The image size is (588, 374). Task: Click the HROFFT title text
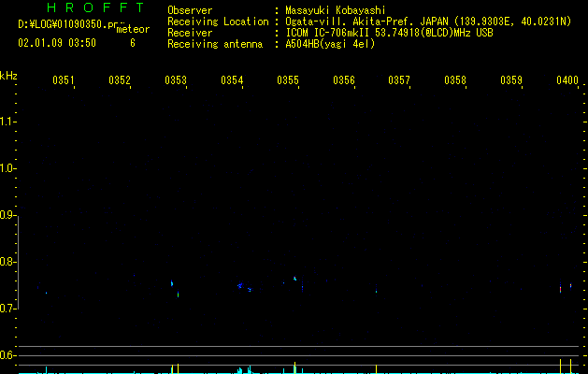click(95, 7)
